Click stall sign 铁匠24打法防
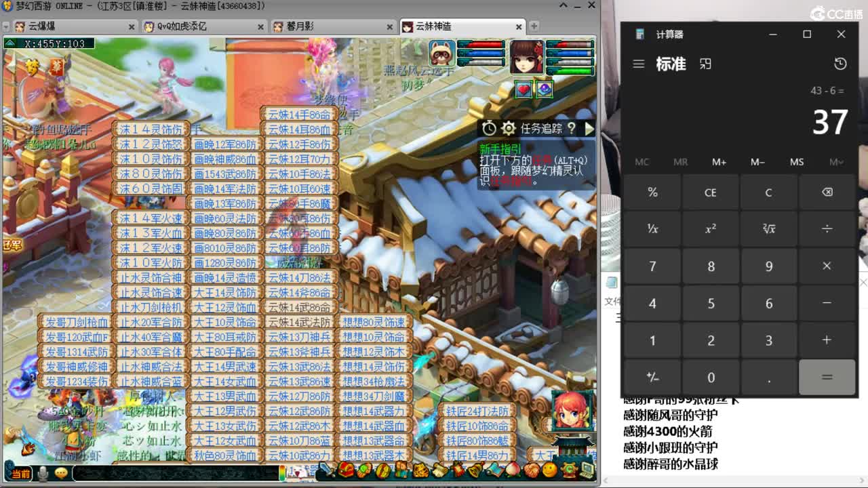The image size is (868, 488). [x=477, y=411]
